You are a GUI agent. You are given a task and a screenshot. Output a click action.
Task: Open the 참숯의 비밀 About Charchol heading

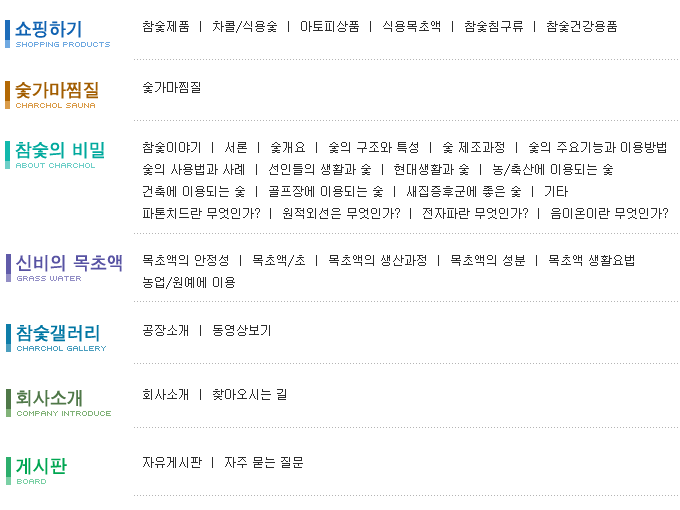click(56, 155)
